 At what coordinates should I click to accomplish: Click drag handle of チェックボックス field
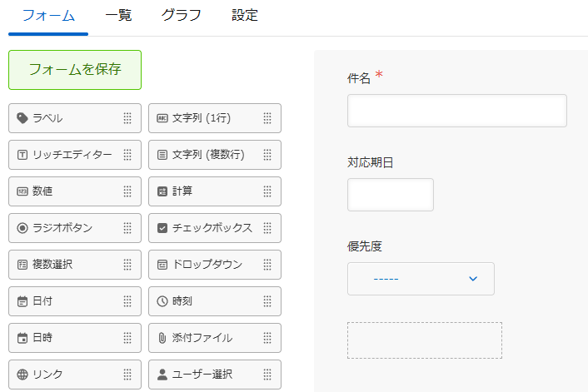tap(267, 228)
